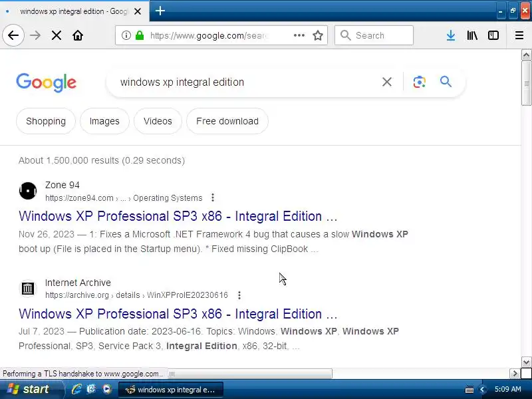This screenshot has height=399, width=532.
Task: Filter results by Shopping
Action: click(46, 121)
